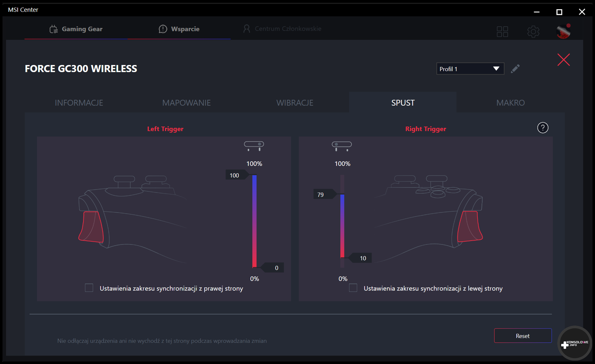
Task: Click the Gaming Gear icon
Action: 54,29
